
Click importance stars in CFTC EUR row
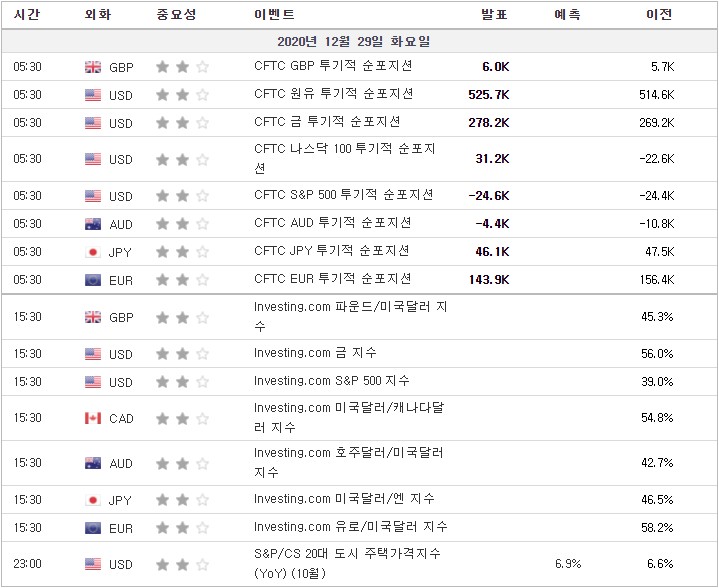(183, 280)
